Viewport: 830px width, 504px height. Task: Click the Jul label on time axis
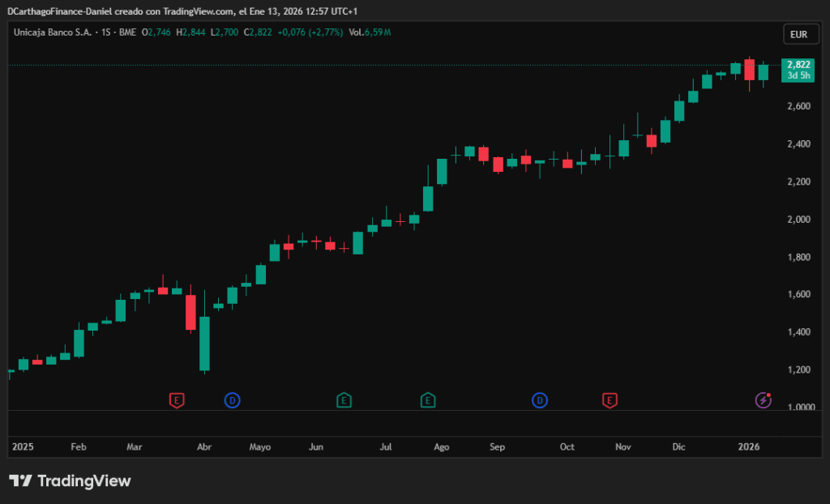(x=387, y=446)
